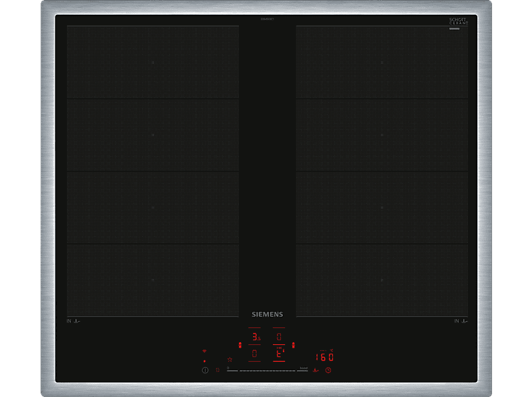Click the SCHOTT CERAN logo
532x397 pixels.
(458, 22)
